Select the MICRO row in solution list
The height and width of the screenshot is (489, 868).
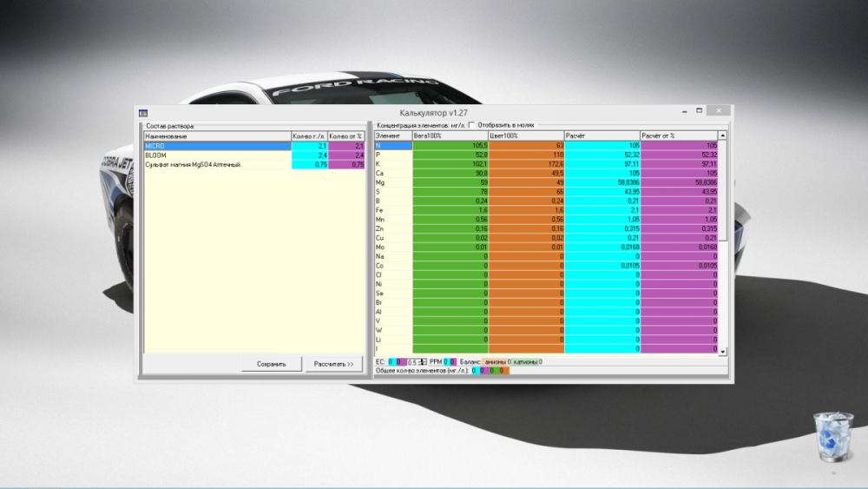[x=254, y=146]
